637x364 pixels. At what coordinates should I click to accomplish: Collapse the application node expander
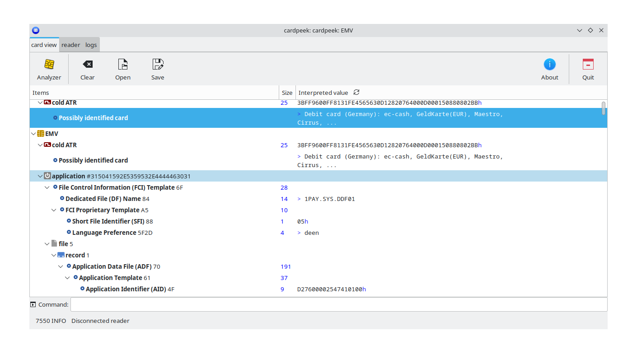pos(40,176)
